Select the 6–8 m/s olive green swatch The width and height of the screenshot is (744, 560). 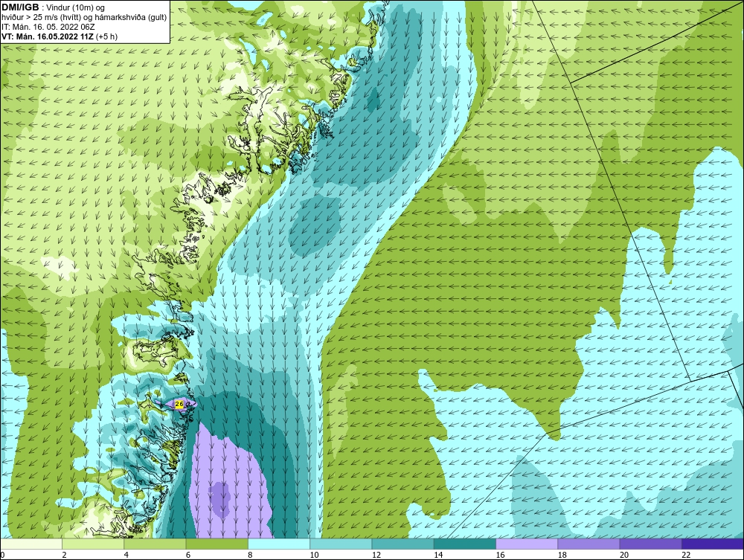[x=217, y=544]
